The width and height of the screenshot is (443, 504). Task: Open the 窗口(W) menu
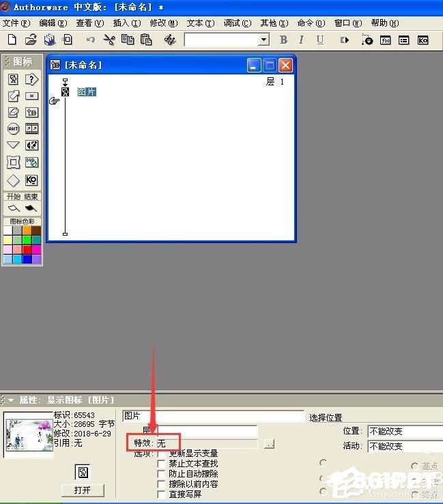coord(348,23)
